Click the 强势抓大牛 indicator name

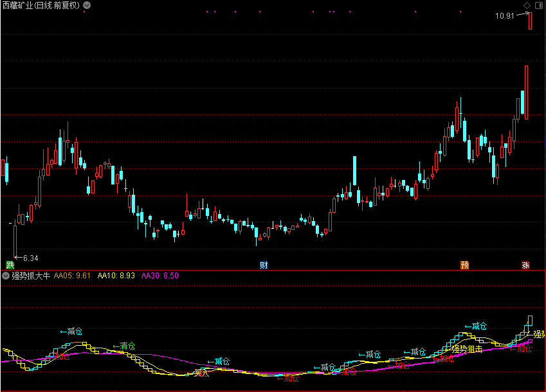click(31, 276)
